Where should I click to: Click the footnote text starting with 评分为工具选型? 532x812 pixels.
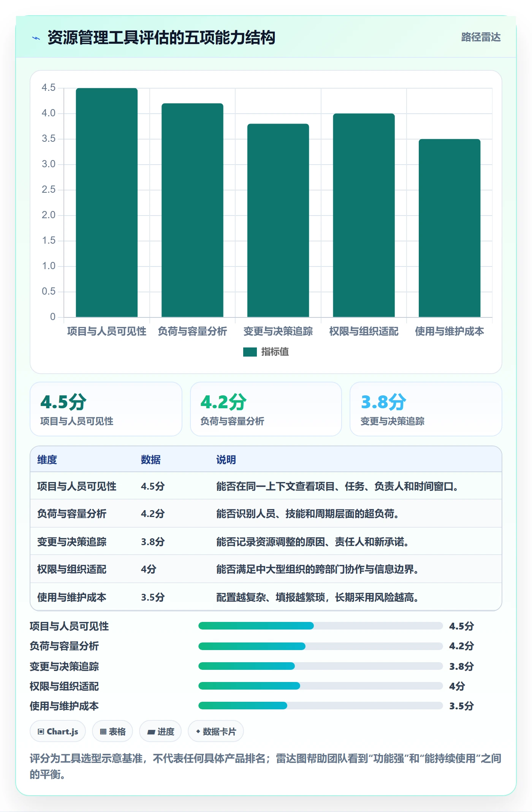coord(265,766)
